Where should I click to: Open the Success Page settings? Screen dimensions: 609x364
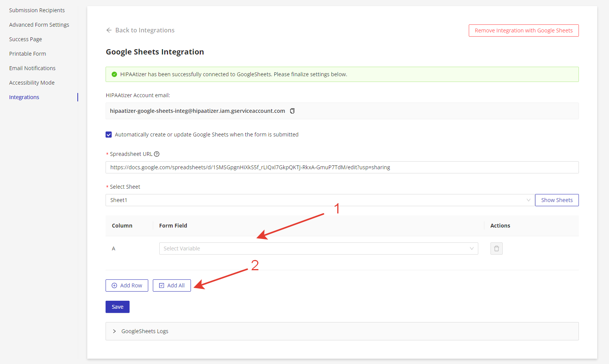click(x=26, y=39)
